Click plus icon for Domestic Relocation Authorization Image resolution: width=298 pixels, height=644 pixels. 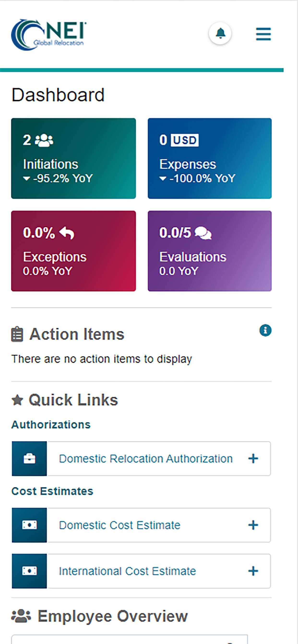[x=253, y=459]
